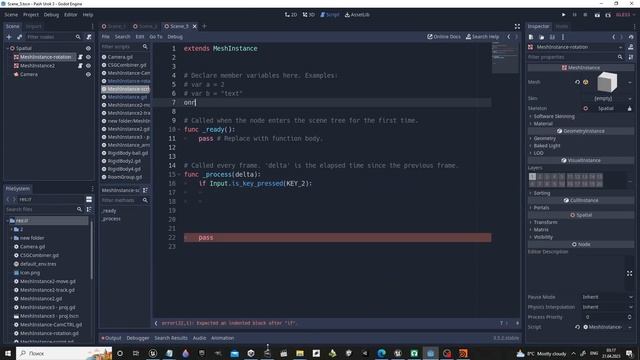Pause the running scene
Image resolution: width=640 pixels, height=360 pixels.
click(574, 15)
